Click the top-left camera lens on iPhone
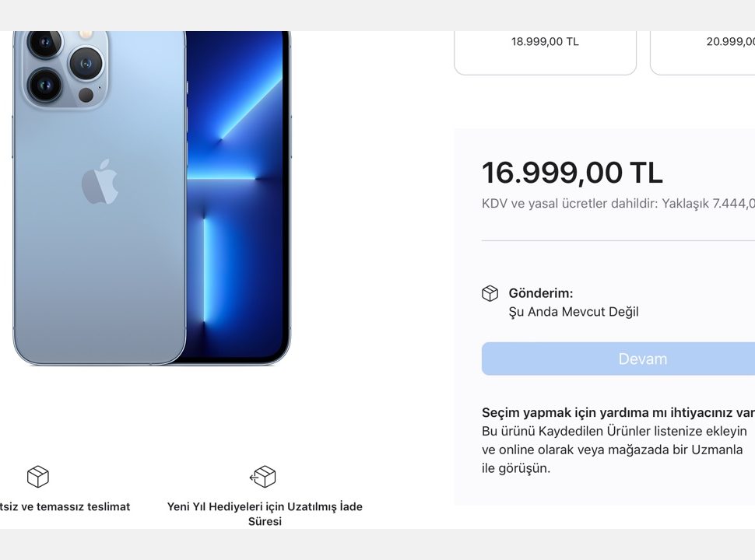755x560 pixels. coord(45,43)
